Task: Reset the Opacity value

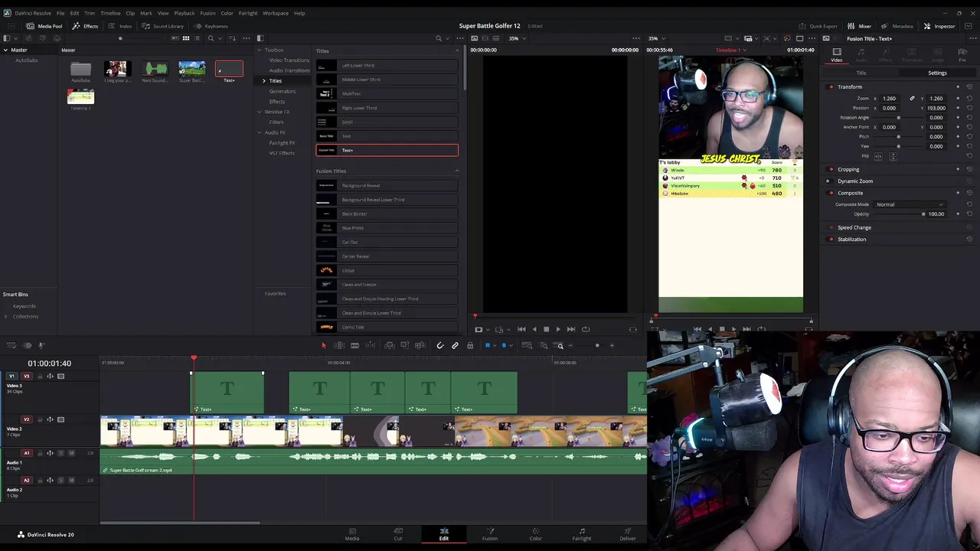Action: (x=969, y=214)
